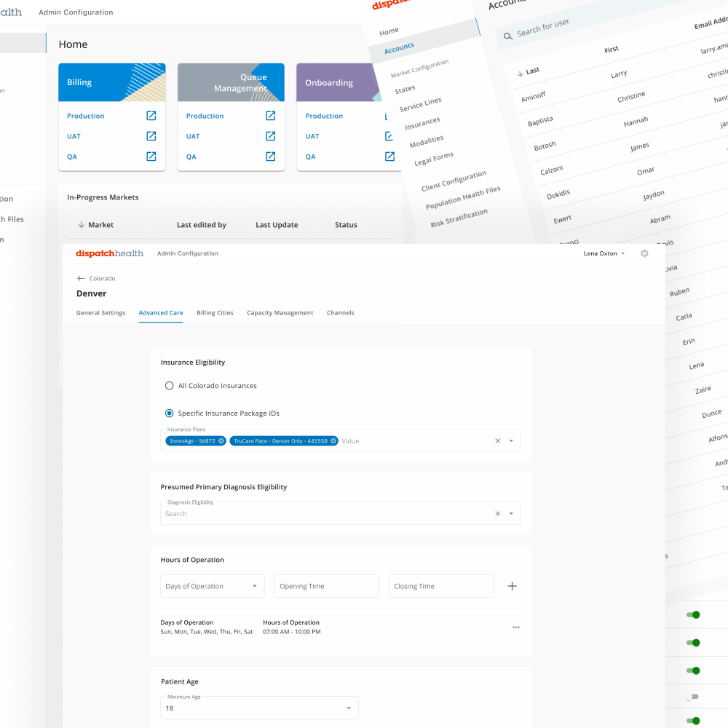Image resolution: width=728 pixels, height=728 pixels.
Task: Open Legal Forms in sidebar menu
Action: click(434, 159)
